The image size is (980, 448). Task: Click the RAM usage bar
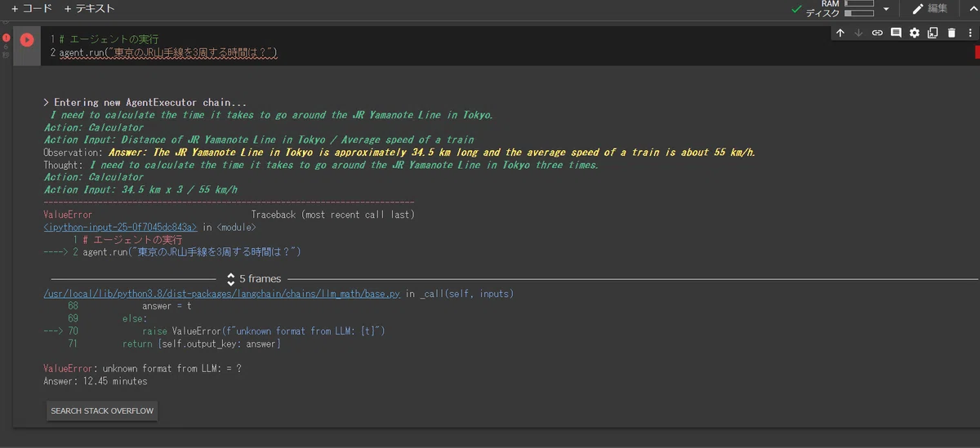coord(858,4)
